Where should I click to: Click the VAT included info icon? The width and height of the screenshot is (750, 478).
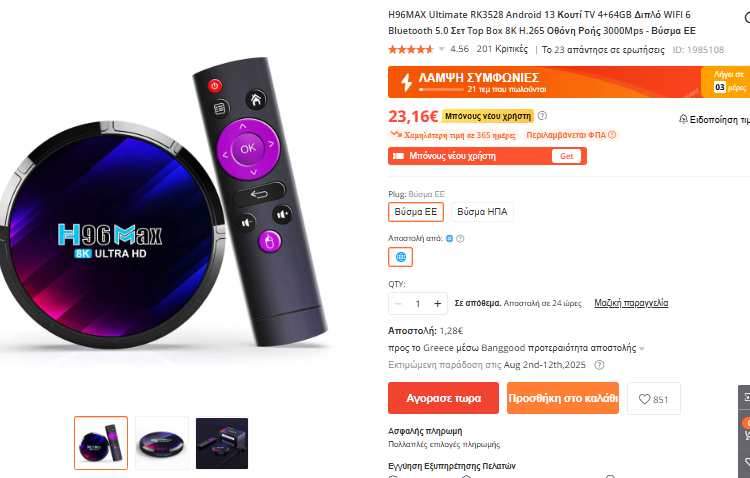point(612,135)
